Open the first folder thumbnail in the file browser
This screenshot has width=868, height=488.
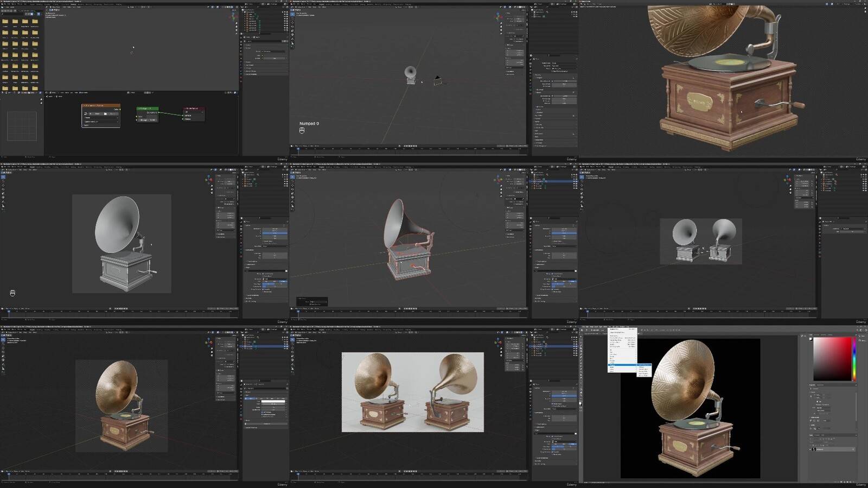(x=5, y=22)
